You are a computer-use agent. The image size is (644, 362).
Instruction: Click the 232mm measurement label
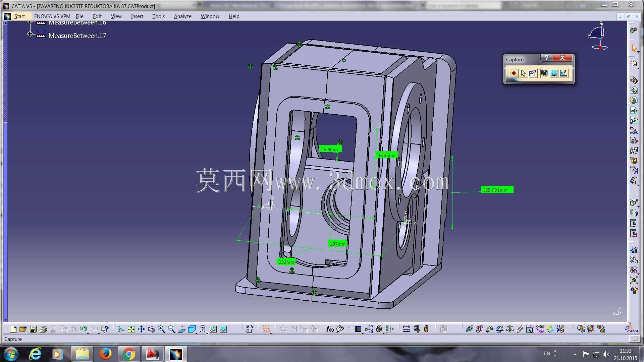[286, 262]
